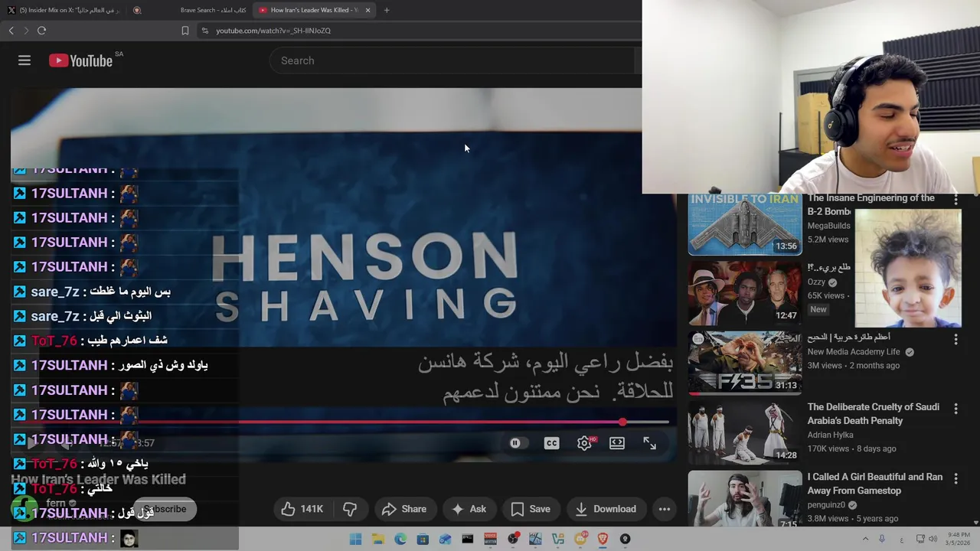Screen dimensions: 980x551
Task: Enter full screen video mode
Action: pyautogui.click(x=649, y=443)
